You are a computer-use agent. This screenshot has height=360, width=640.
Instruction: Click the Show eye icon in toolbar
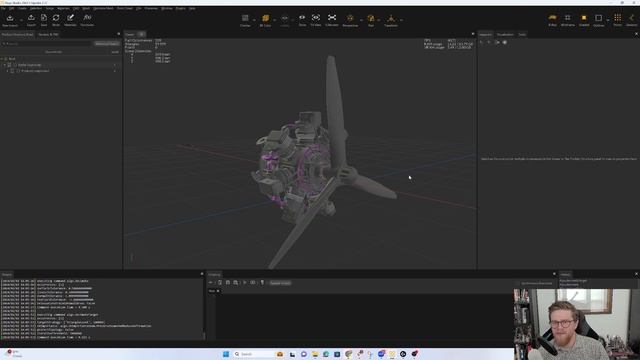[x=302, y=18]
